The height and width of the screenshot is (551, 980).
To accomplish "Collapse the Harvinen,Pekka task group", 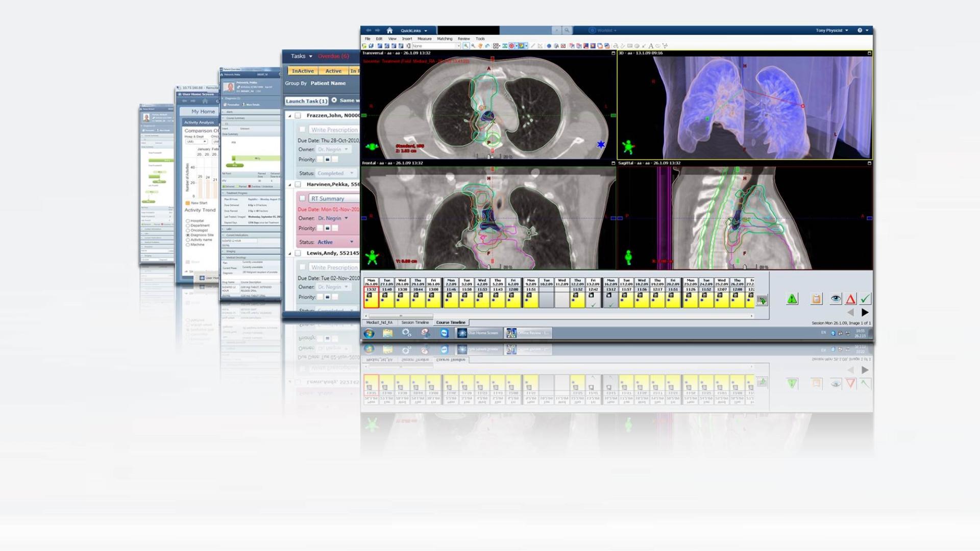I will [289, 184].
